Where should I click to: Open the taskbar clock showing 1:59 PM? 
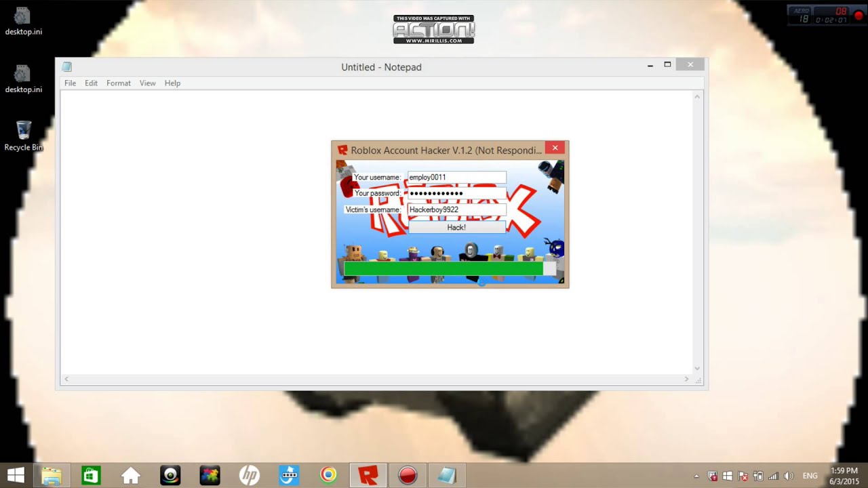click(x=844, y=475)
